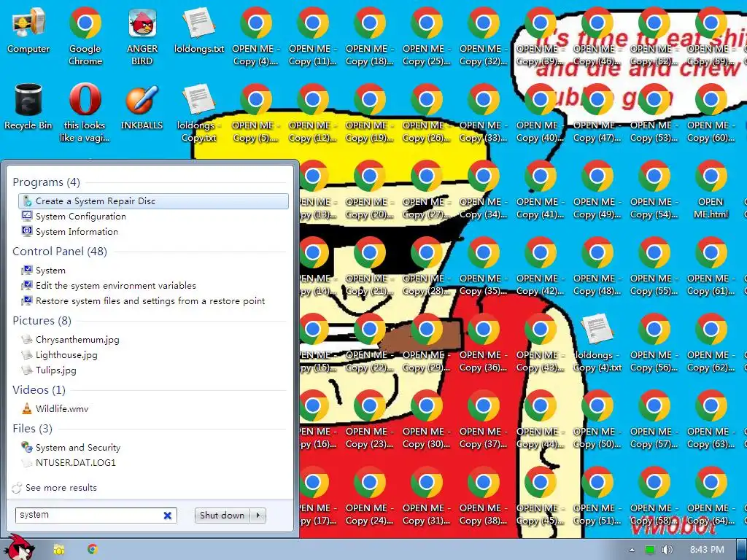The height and width of the screenshot is (560, 747).
Task: Click the Control Panel (48) group header
Action: point(60,251)
